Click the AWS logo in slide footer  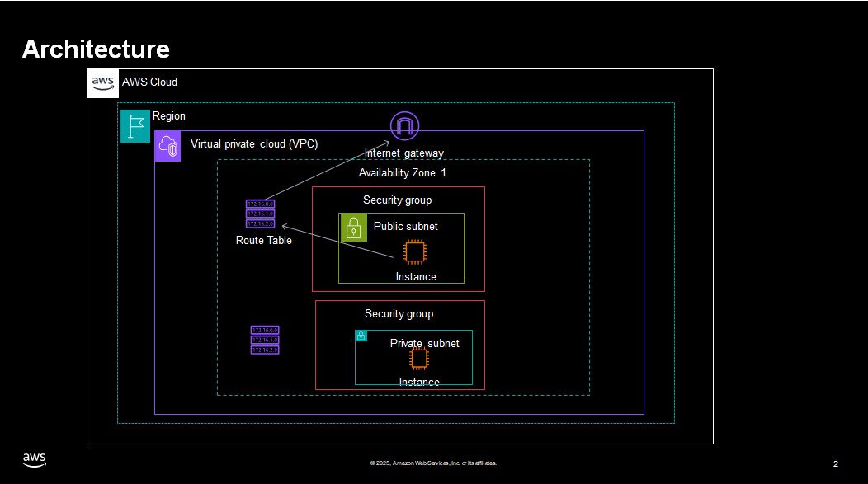pyautogui.click(x=35, y=460)
